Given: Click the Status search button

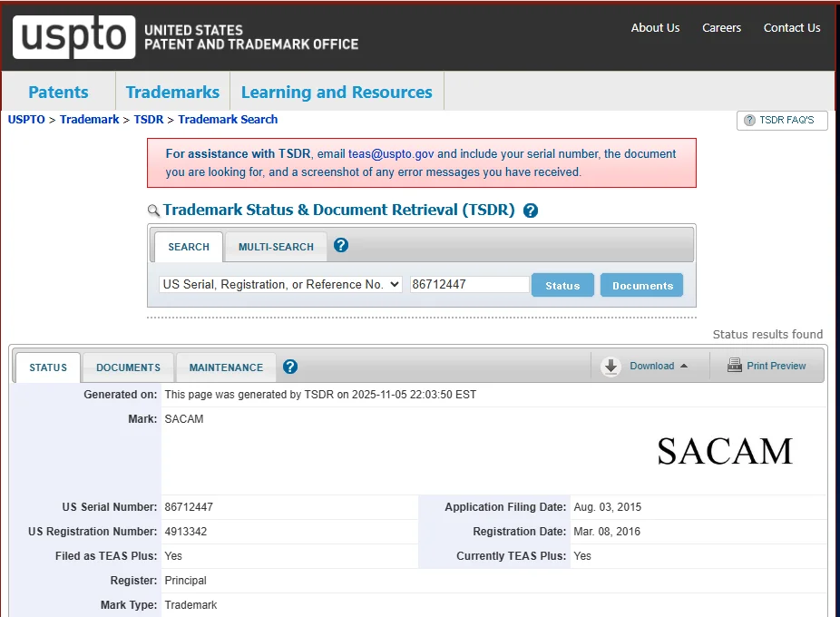Looking at the screenshot, I should pos(562,284).
